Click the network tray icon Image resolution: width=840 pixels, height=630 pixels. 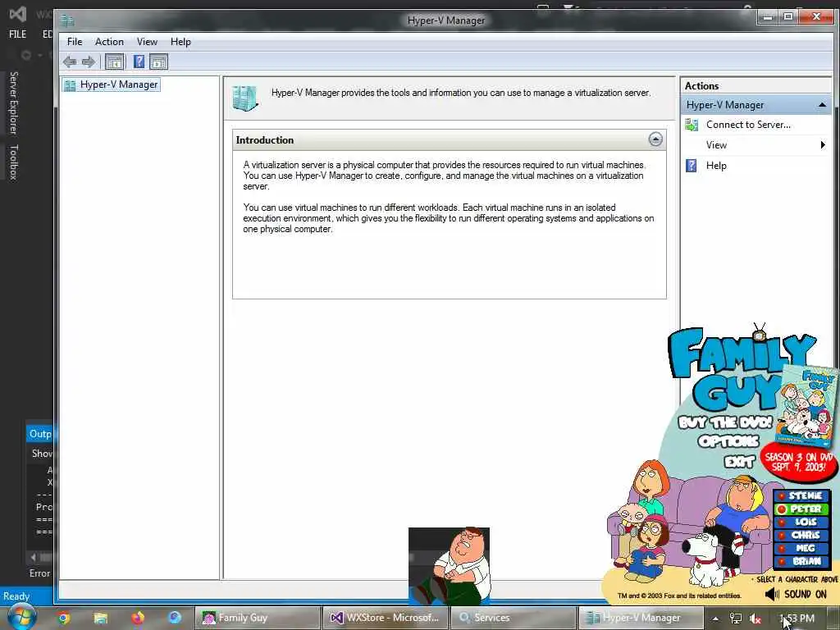[736, 619]
